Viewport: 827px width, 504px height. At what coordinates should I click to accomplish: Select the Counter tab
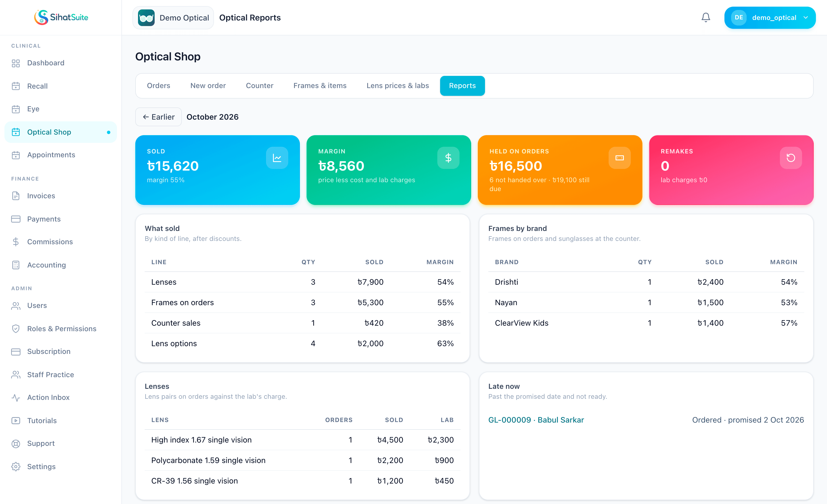tap(259, 86)
